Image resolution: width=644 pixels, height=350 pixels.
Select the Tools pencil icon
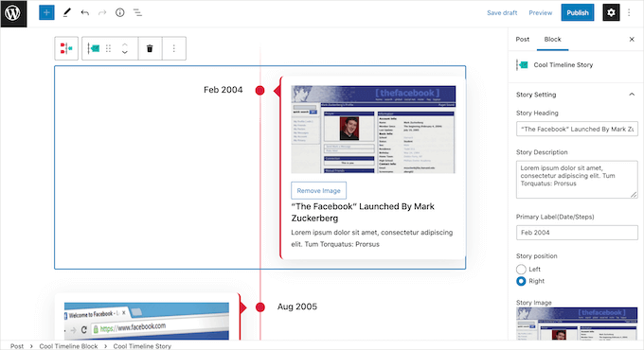click(67, 12)
